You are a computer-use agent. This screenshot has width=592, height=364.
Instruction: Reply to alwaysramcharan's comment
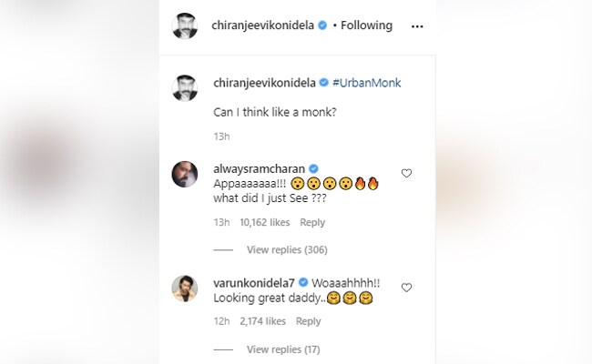click(x=312, y=223)
